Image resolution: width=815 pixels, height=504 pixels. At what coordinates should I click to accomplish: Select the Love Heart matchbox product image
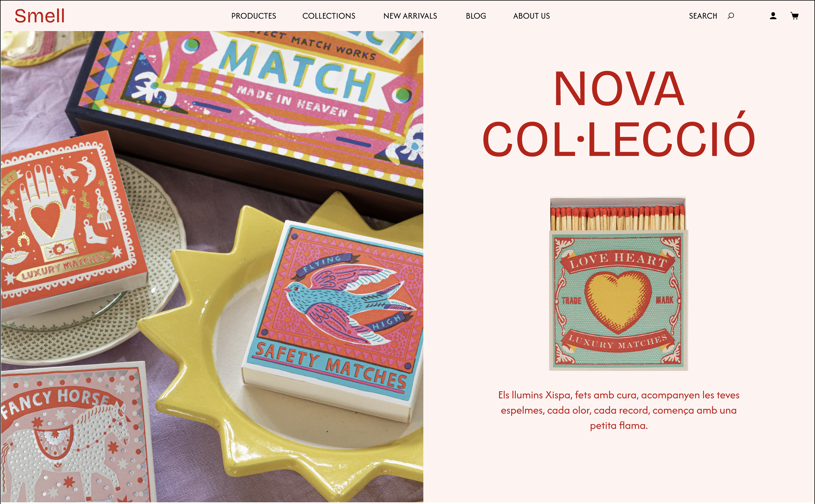pos(618,283)
